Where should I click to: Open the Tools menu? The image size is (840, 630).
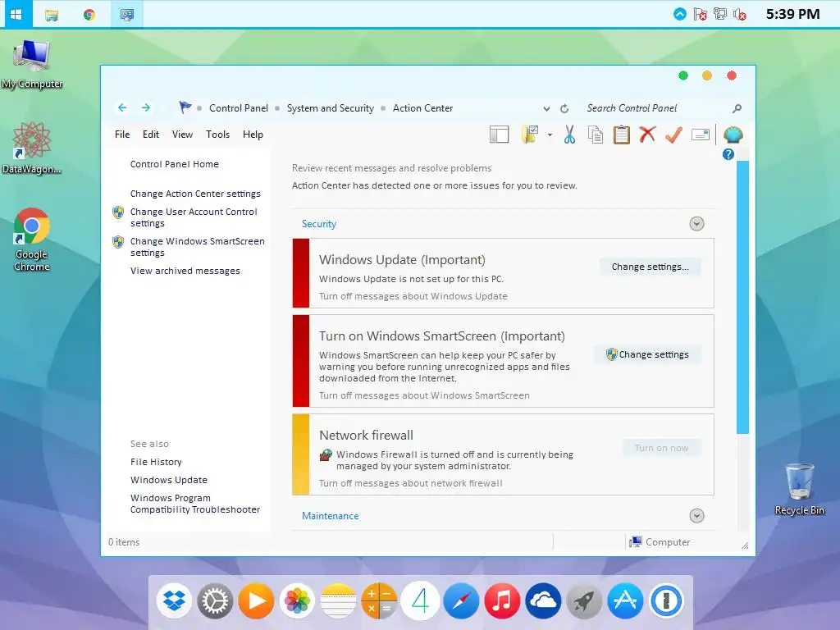click(217, 135)
